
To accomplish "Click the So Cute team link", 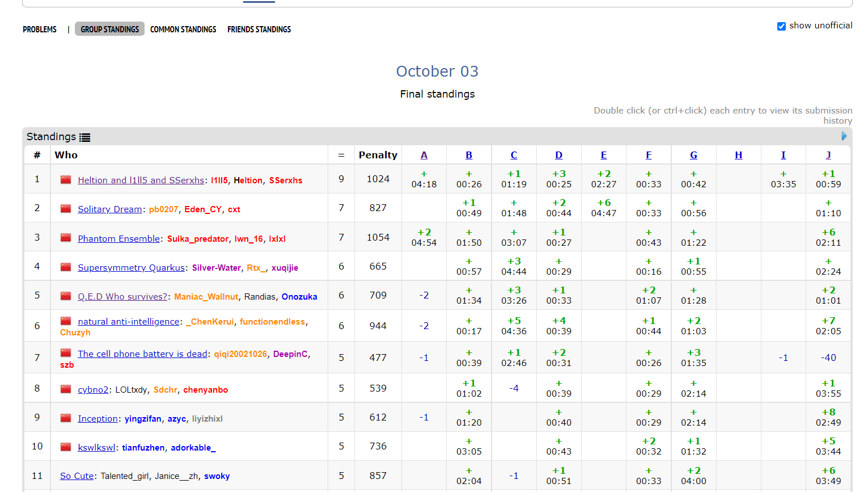I will click(77, 476).
